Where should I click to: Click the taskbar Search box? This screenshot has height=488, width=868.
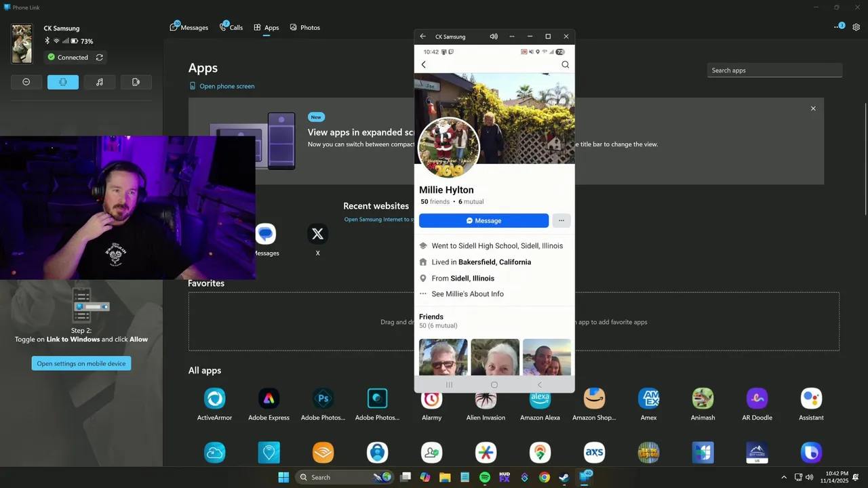point(344,477)
